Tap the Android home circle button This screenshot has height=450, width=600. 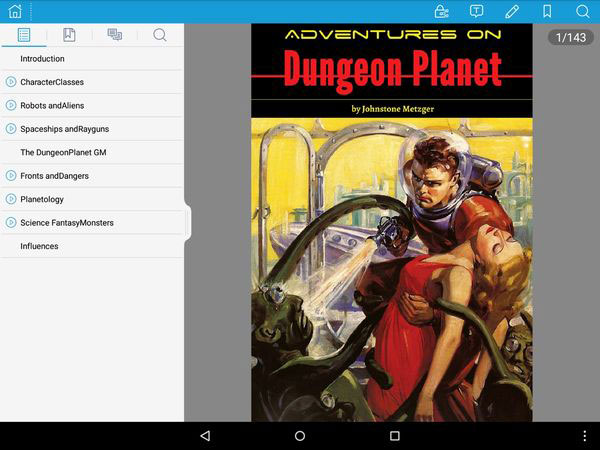pos(300,435)
